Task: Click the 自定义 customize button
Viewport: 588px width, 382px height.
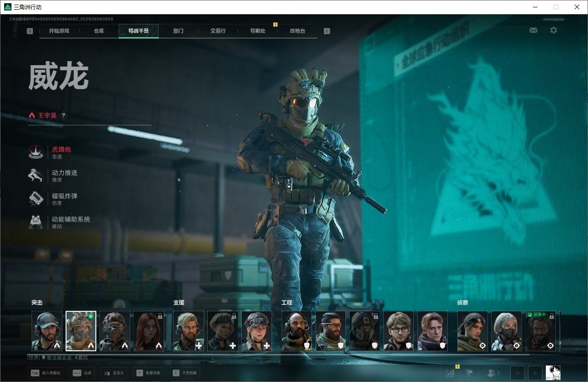Action: pos(114,373)
